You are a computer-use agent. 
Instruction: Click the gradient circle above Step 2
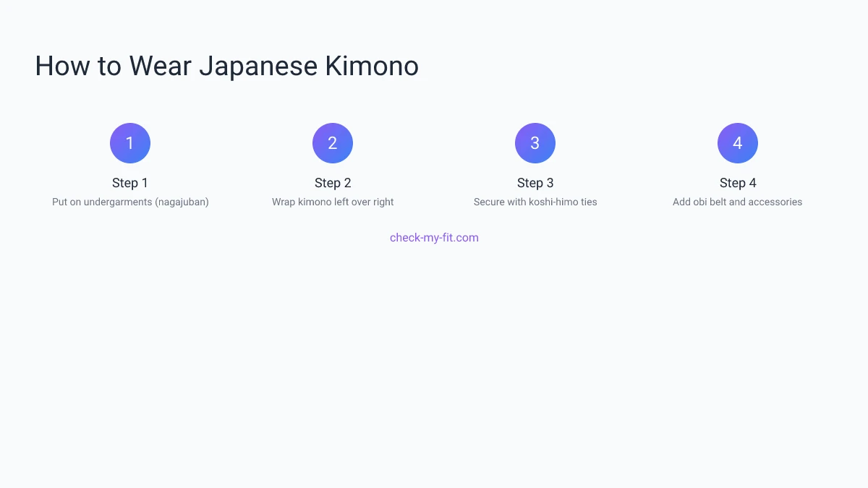coord(333,142)
